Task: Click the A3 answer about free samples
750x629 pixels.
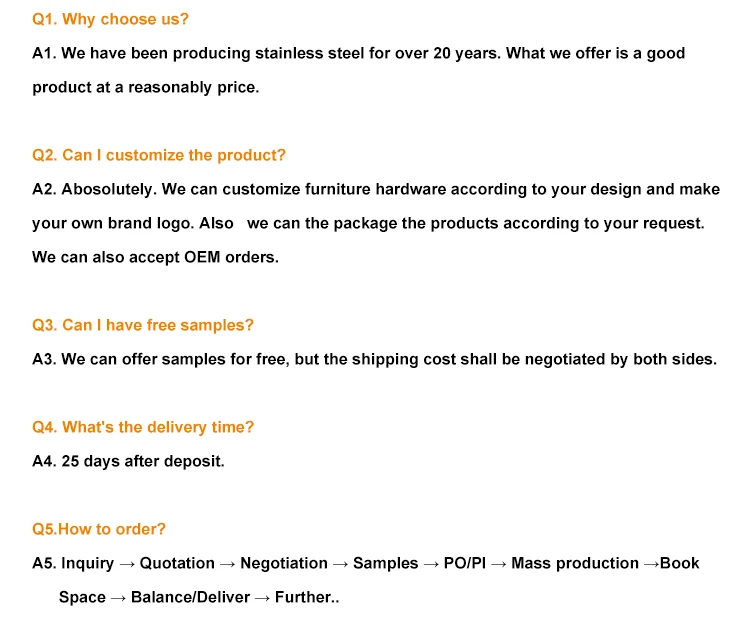Action: [374, 359]
